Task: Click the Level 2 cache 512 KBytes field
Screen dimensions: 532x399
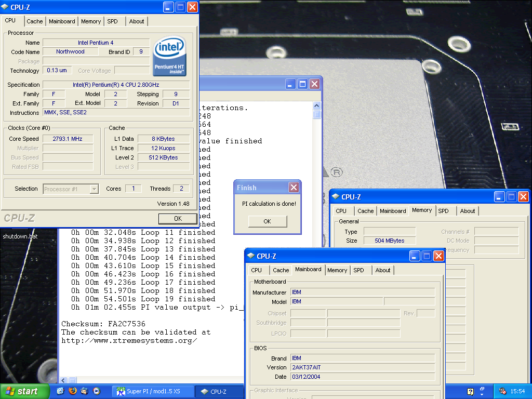Action: pos(164,157)
